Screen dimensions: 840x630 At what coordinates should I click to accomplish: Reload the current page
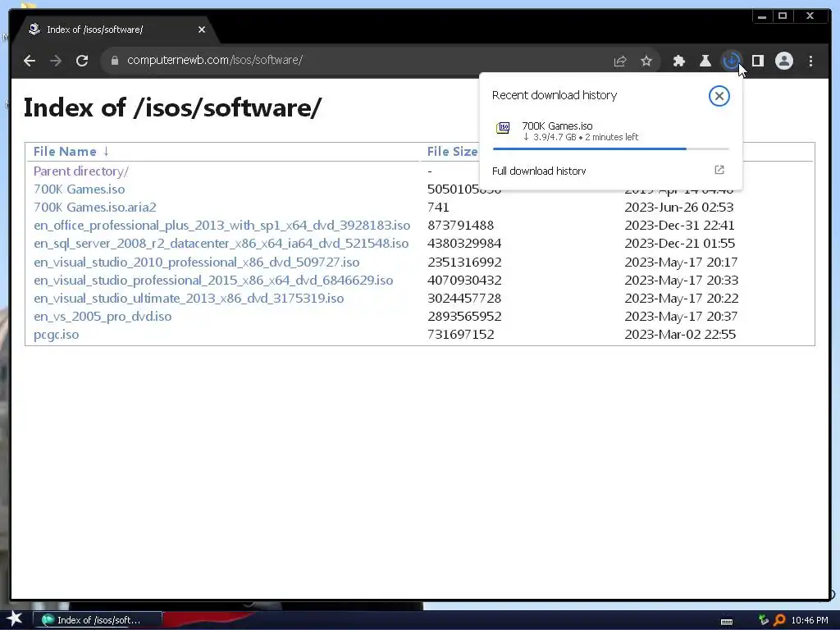[82, 61]
